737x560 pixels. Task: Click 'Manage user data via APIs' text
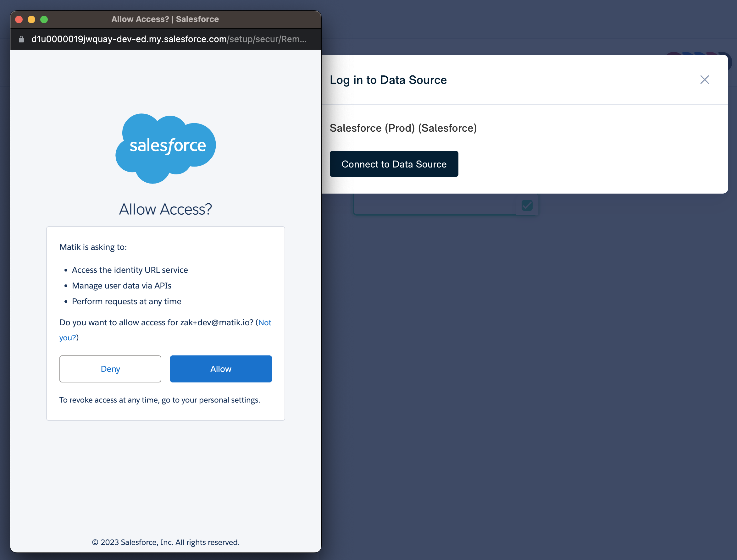pos(122,286)
